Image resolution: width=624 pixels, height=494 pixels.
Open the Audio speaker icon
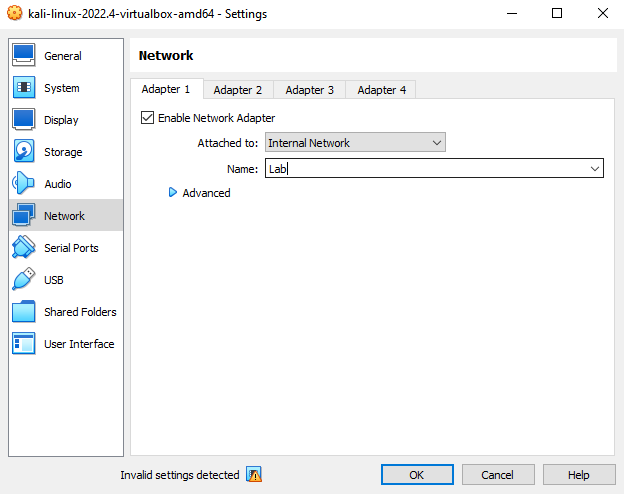[x=24, y=184]
